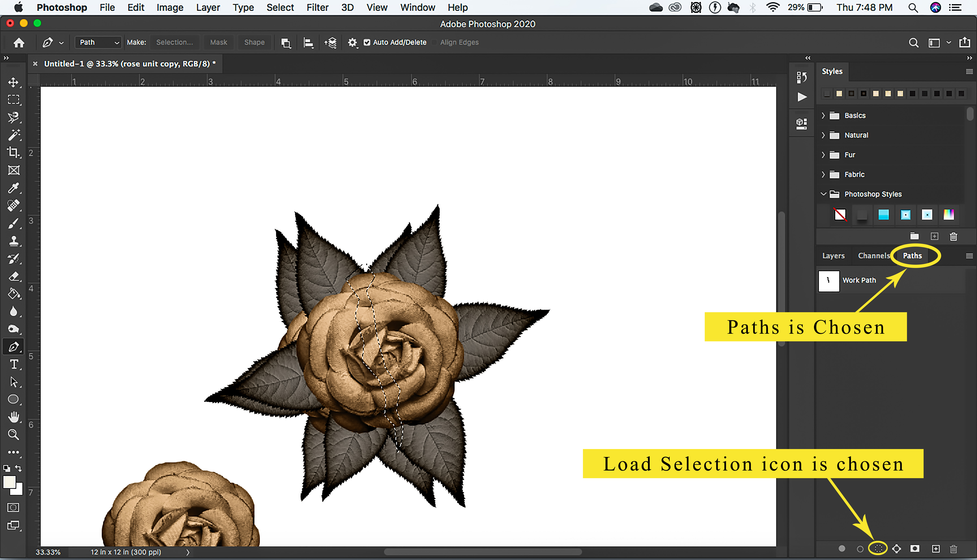
Task: Toggle the Auto Add/Delete checkbox
Action: point(367,42)
